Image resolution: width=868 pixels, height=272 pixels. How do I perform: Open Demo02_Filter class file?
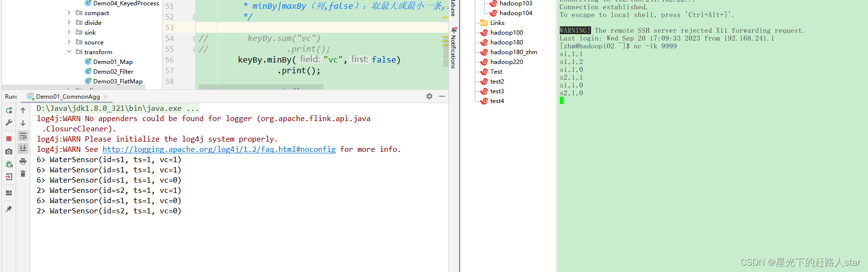[113, 72]
